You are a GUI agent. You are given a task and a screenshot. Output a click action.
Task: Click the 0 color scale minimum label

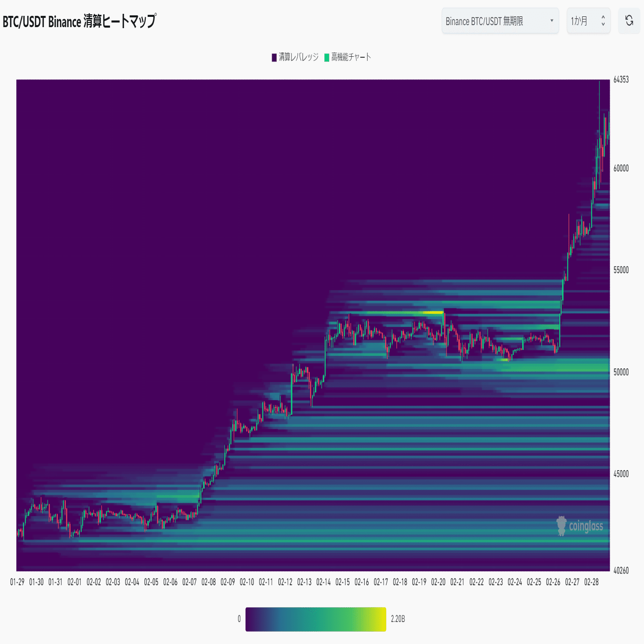[239, 619]
